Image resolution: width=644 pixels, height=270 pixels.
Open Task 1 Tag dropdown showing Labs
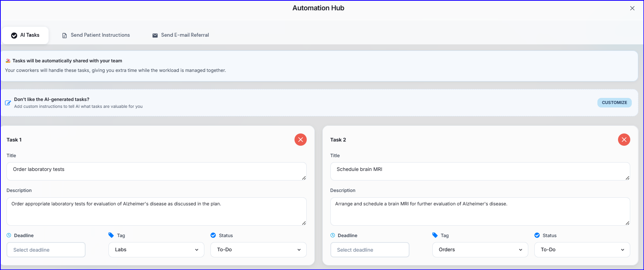pyautogui.click(x=157, y=250)
